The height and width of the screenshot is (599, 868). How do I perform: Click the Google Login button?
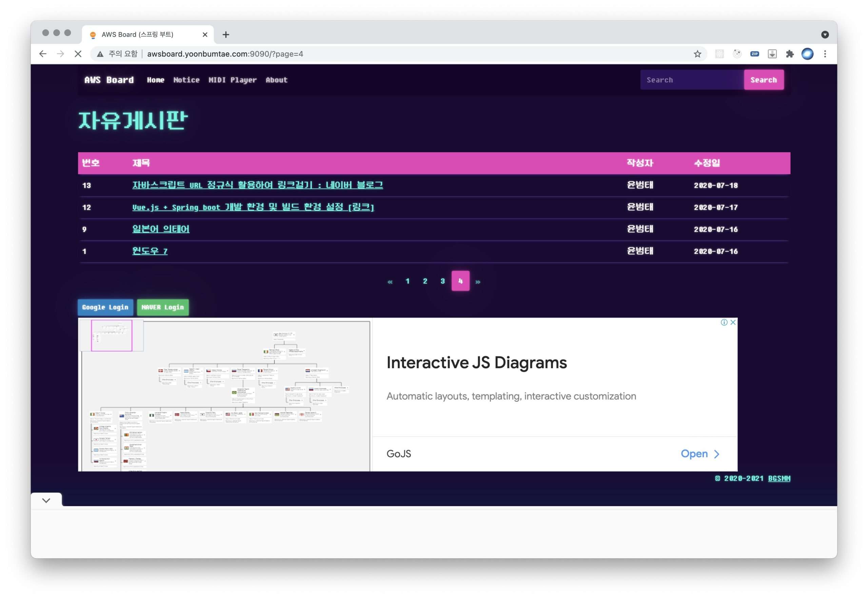point(105,307)
